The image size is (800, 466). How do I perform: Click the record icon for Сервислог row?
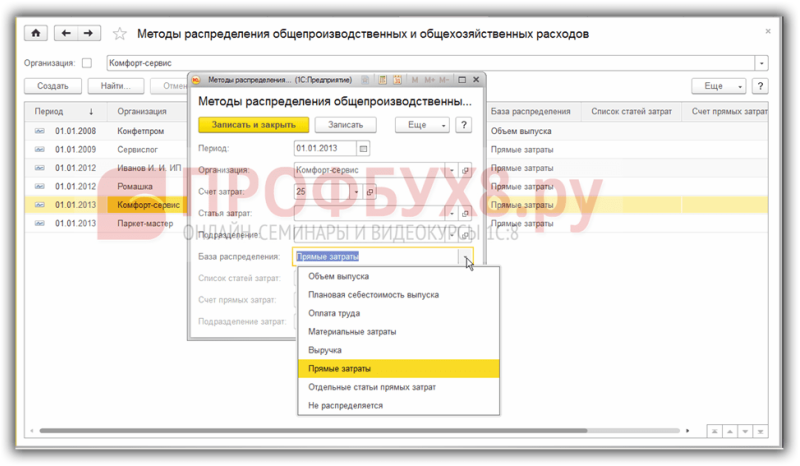click(40, 150)
